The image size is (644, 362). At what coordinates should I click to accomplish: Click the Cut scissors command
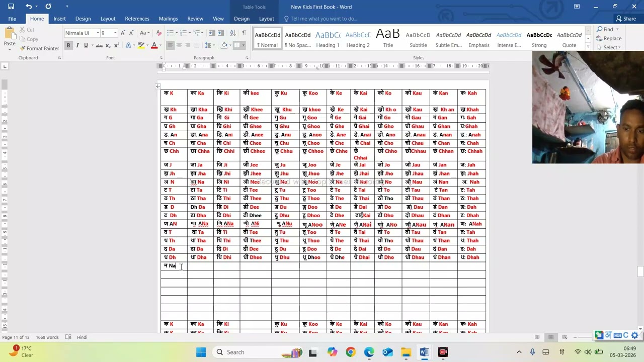pos(27,30)
